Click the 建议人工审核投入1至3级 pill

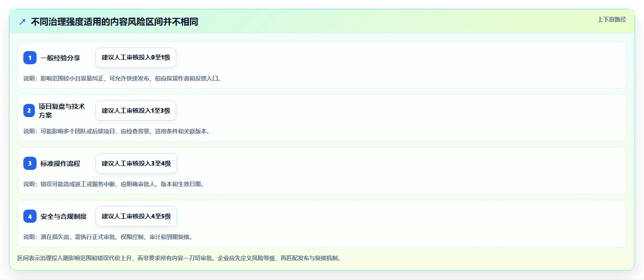[136, 111]
